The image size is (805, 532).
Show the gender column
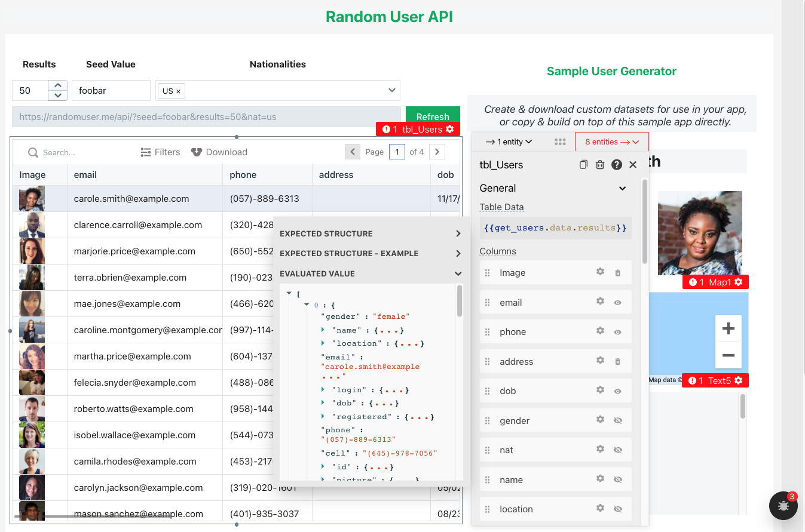pyautogui.click(x=618, y=420)
